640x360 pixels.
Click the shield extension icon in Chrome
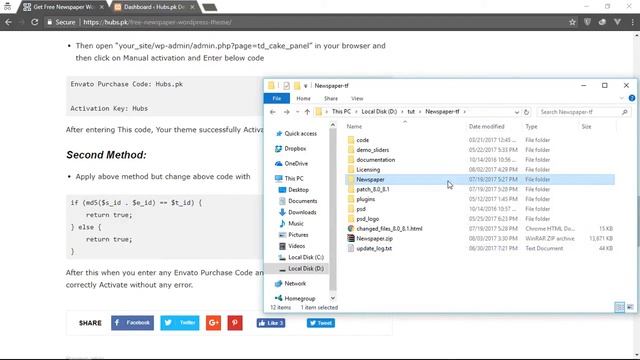pos(587,22)
